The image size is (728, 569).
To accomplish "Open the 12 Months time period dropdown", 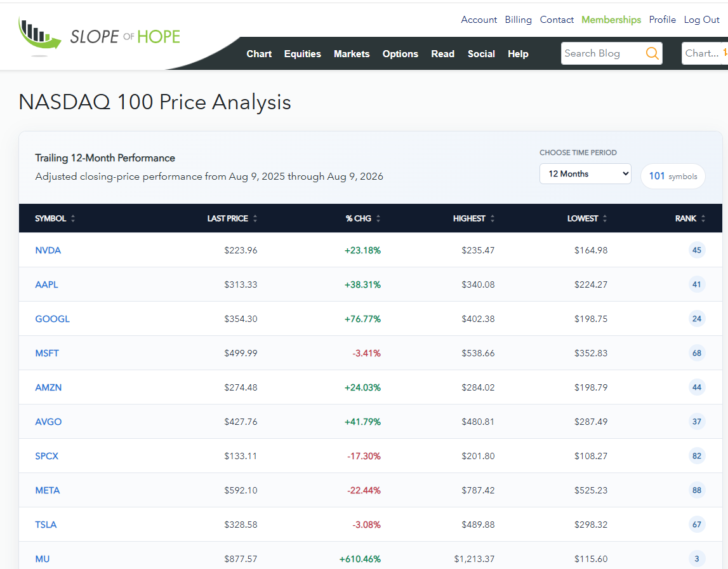I will (585, 174).
